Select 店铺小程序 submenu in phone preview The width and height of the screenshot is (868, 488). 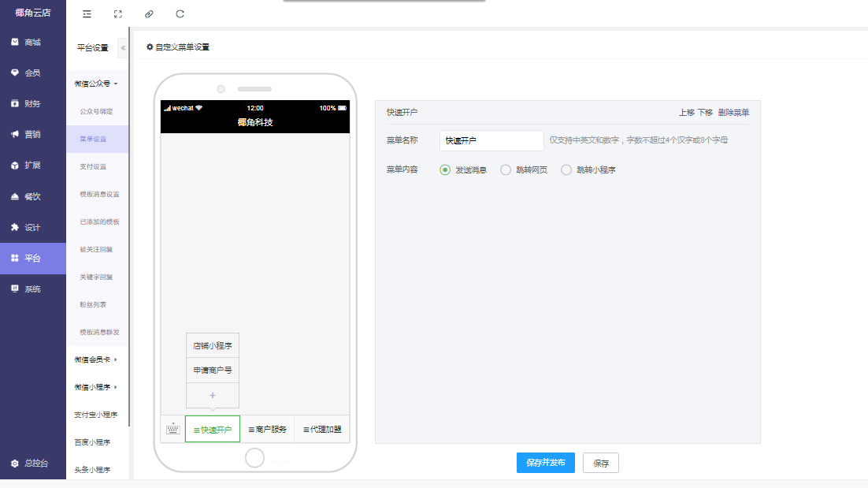point(213,345)
